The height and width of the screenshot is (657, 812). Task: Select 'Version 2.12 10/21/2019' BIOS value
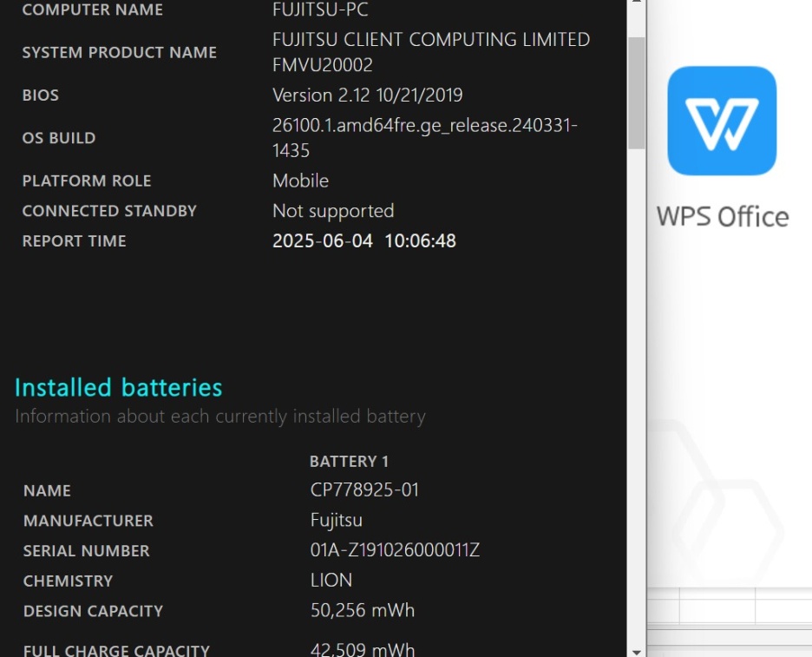367,95
